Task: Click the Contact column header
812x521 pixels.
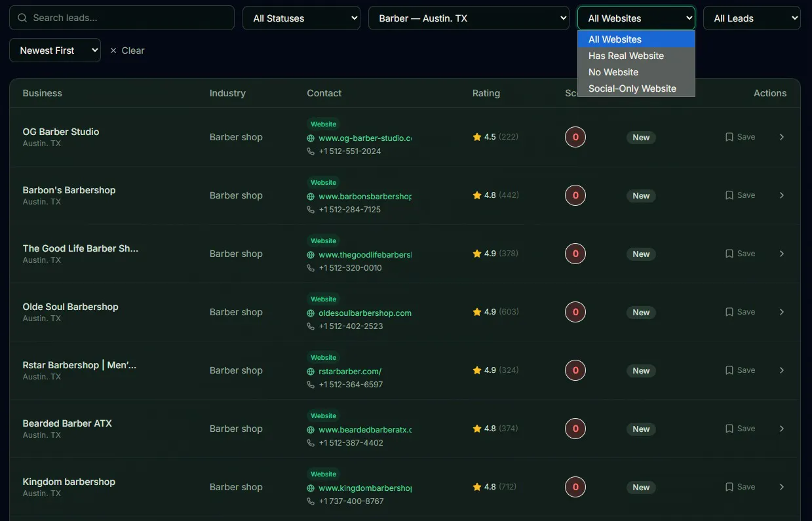Action: pos(324,93)
